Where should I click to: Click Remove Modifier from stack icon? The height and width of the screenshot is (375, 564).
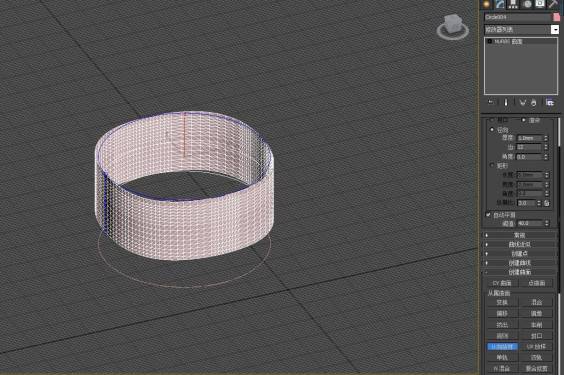534,102
